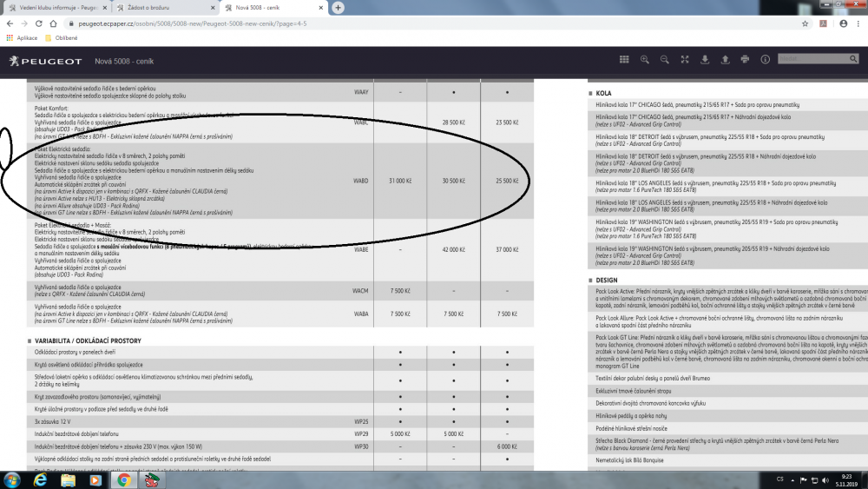Click the '28 500 Kč' price cell
Image resolution: width=868 pixels, height=489 pixels.
point(453,122)
